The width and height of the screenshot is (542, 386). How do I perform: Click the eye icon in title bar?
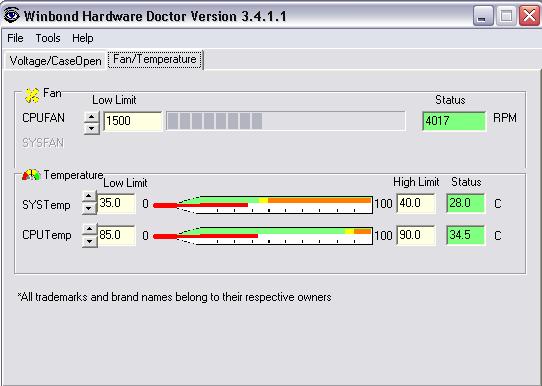click(11, 15)
